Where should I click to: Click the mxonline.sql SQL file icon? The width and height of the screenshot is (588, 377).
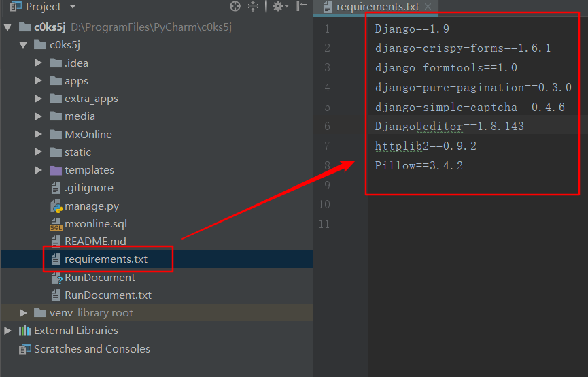click(56, 224)
